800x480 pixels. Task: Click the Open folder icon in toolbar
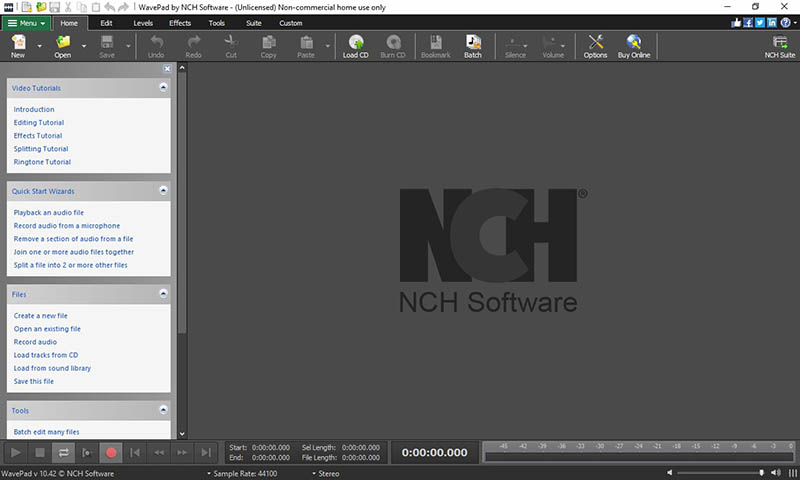click(63, 45)
